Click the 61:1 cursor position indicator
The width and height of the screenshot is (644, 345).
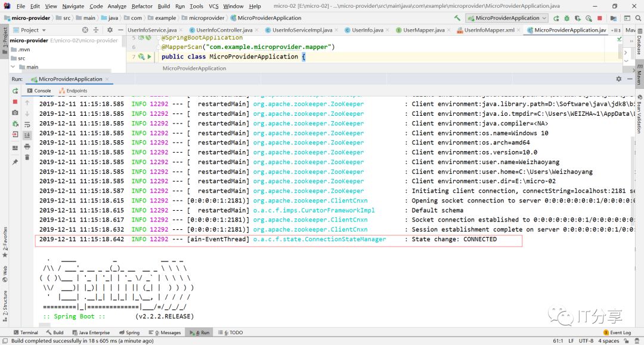558,341
